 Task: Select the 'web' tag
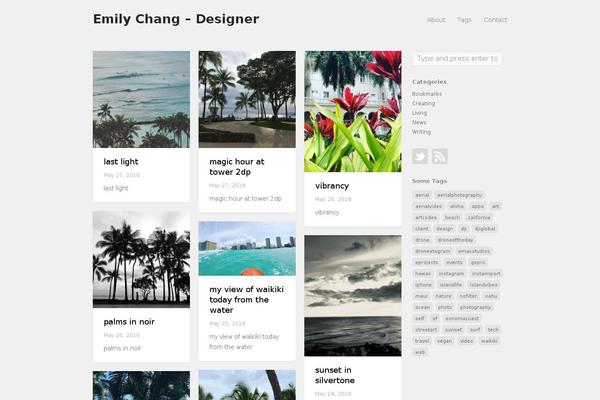[x=420, y=352]
